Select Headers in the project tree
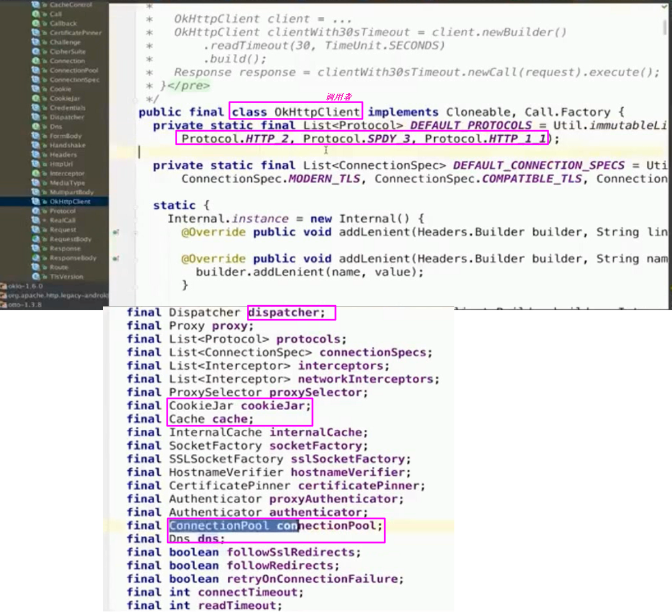This screenshot has height=616, width=672. point(63,155)
